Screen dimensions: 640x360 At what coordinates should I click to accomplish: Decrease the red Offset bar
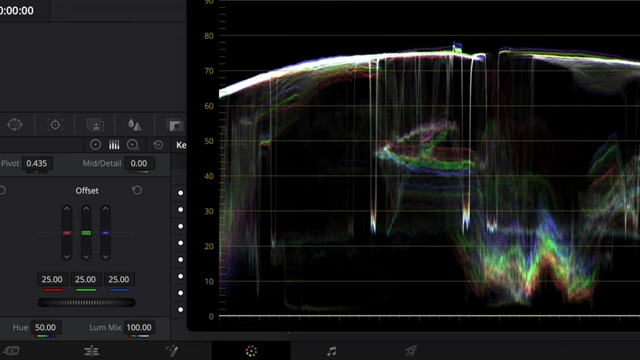pyautogui.click(x=67, y=257)
